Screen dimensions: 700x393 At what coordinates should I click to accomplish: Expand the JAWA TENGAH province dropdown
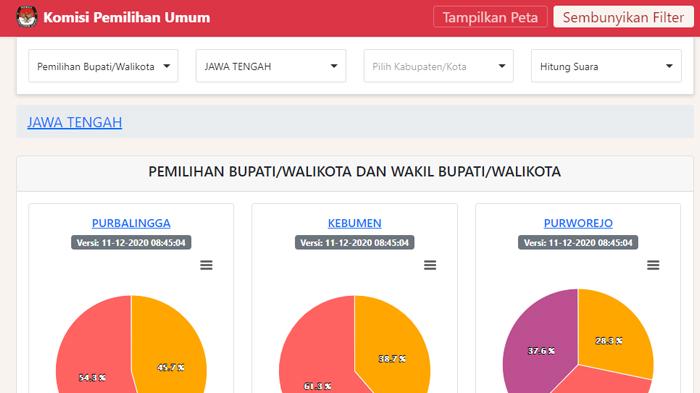271,66
